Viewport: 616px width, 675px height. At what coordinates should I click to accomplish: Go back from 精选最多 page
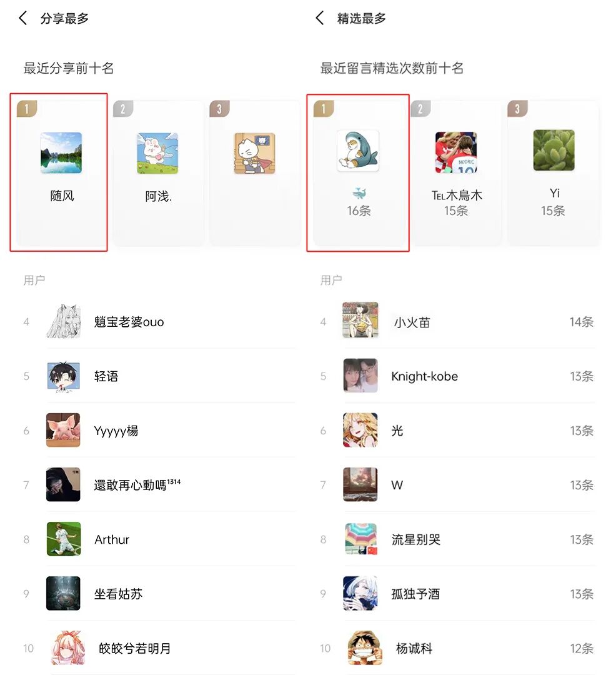point(320,18)
